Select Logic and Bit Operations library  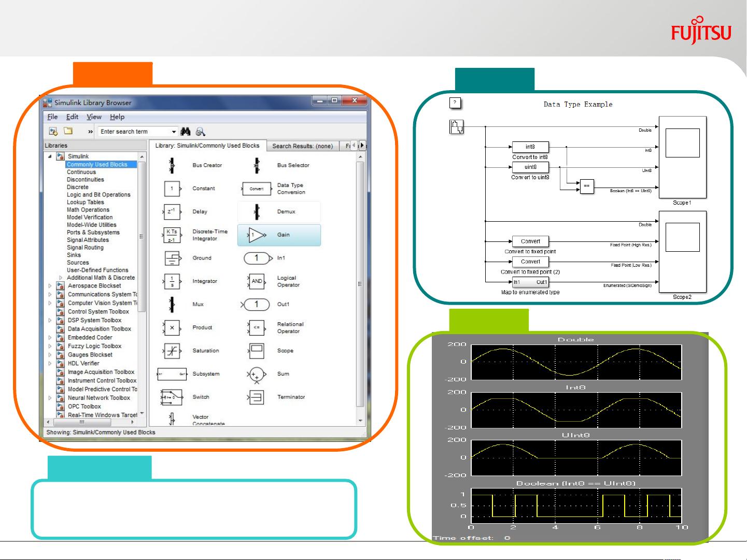pos(98,195)
